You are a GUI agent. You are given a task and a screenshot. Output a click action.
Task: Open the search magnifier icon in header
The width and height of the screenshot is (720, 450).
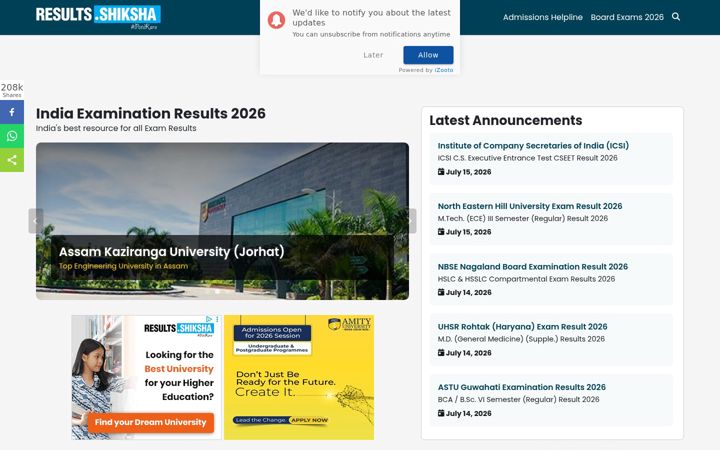click(x=676, y=17)
